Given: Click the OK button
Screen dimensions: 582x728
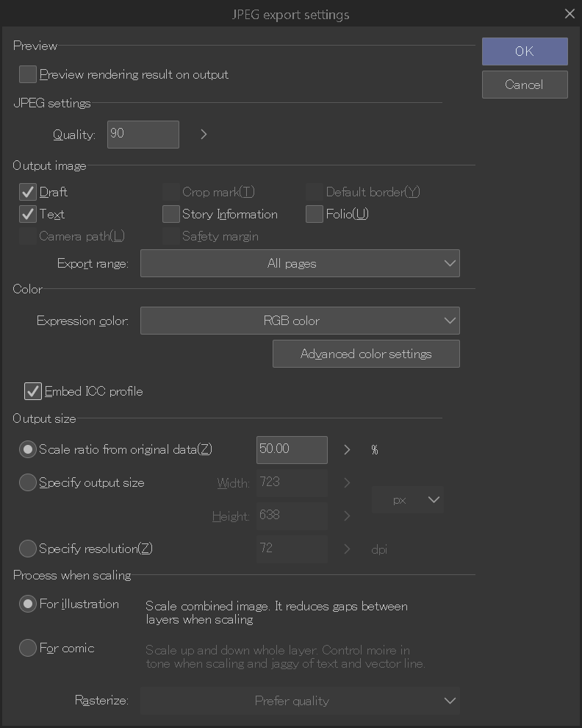Looking at the screenshot, I should 525,51.
